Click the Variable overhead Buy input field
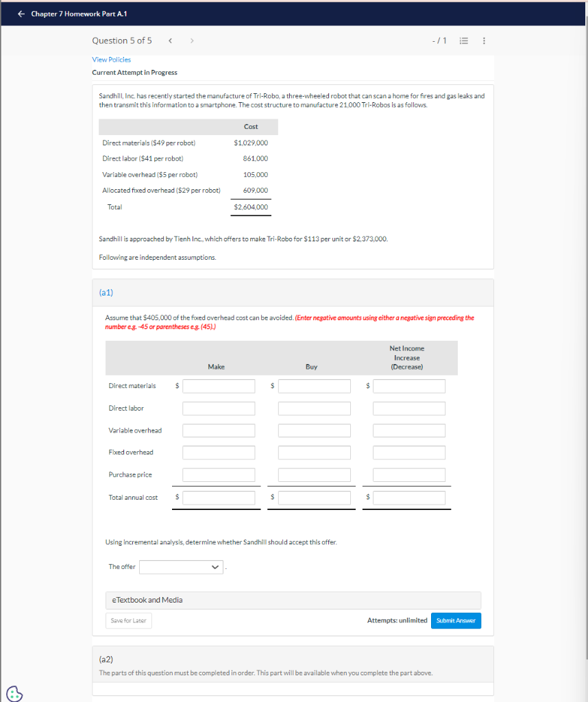 coord(314,431)
